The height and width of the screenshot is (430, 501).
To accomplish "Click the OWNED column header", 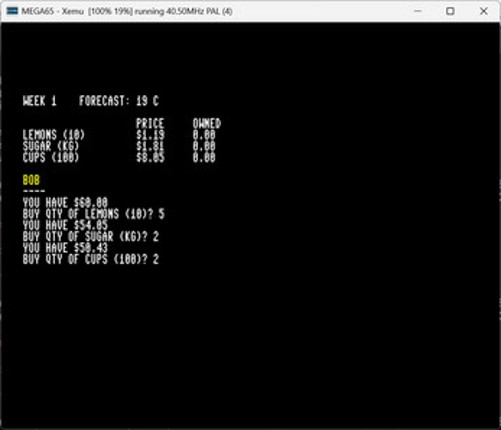I will pos(207,124).
